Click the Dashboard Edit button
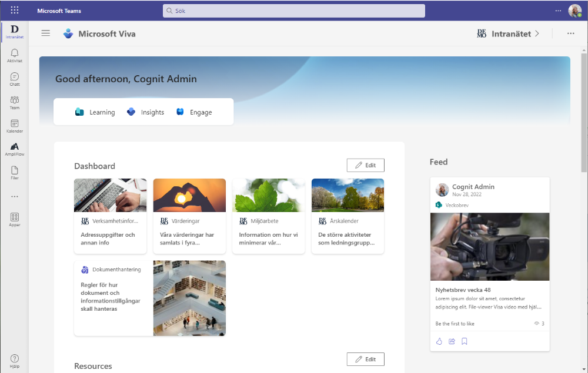The image size is (588, 373). tap(365, 165)
